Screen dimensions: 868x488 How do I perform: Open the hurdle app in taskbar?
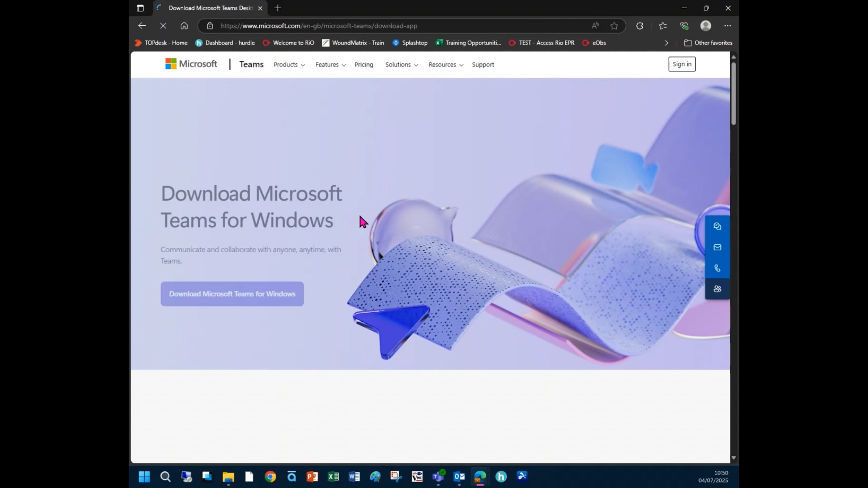(501, 477)
